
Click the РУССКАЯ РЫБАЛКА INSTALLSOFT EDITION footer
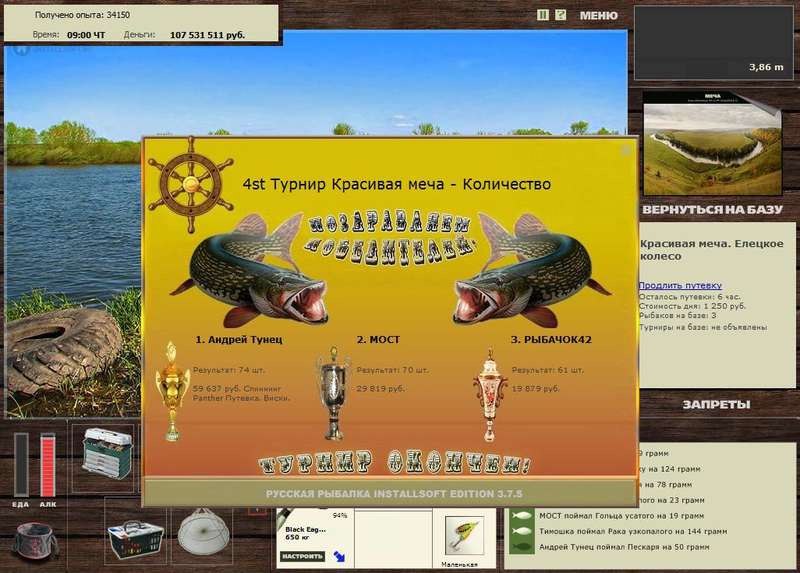point(394,494)
